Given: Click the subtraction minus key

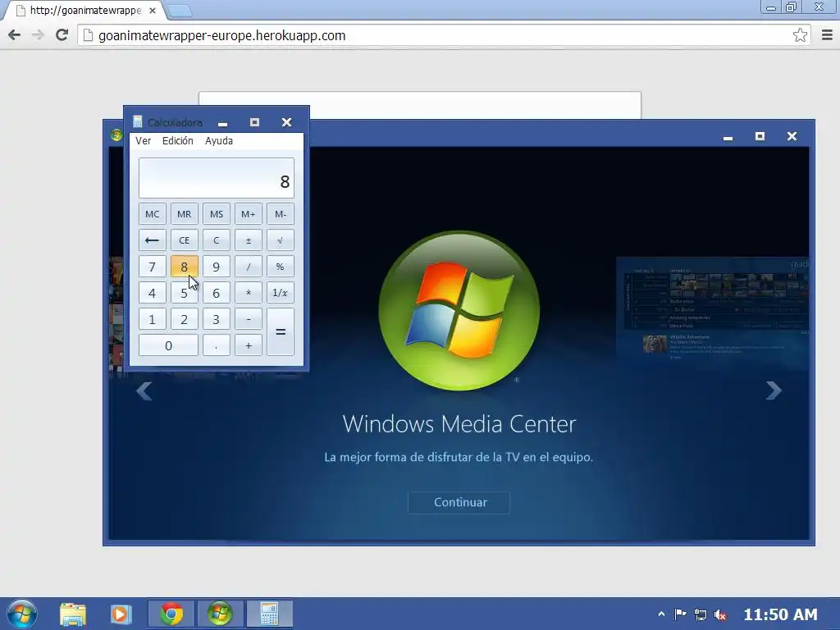Looking at the screenshot, I should (x=248, y=319).
